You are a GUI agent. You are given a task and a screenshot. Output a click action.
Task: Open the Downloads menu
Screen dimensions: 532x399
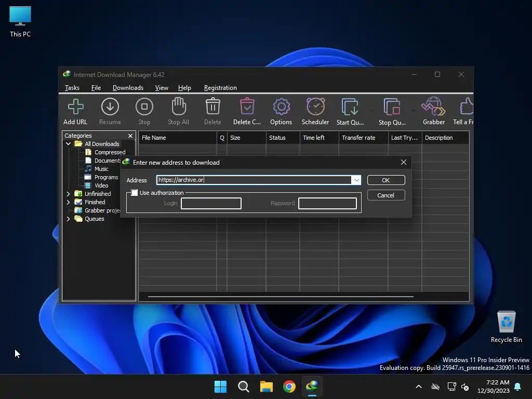click(x=128, y=88)
